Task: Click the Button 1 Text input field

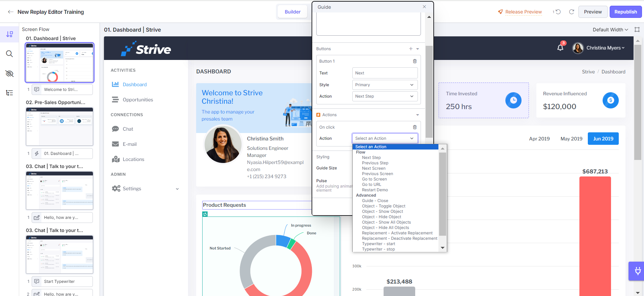Action: 385,73
